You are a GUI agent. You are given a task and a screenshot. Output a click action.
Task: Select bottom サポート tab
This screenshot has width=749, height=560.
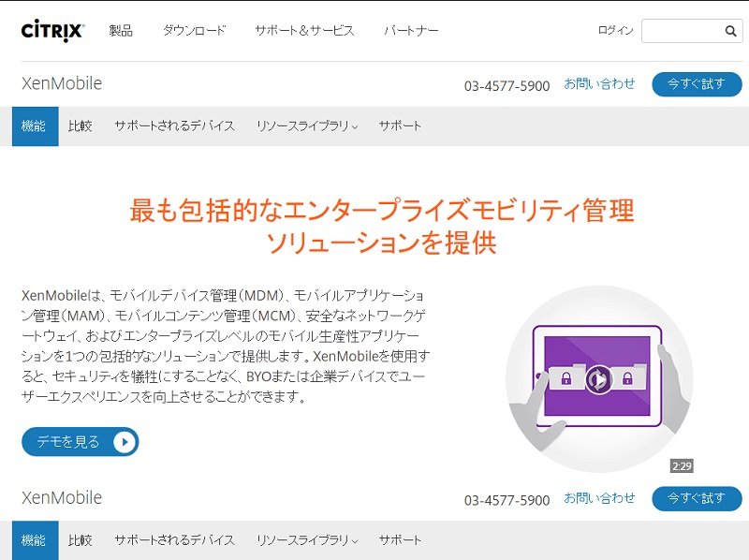click(400, 540)
